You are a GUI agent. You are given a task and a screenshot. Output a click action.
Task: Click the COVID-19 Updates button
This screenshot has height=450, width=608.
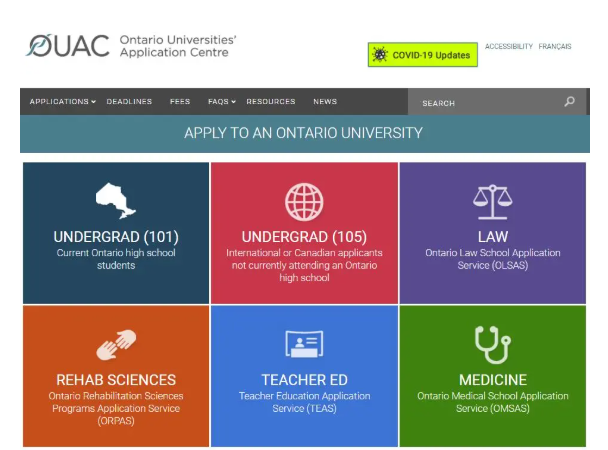(x=423, y=55)
